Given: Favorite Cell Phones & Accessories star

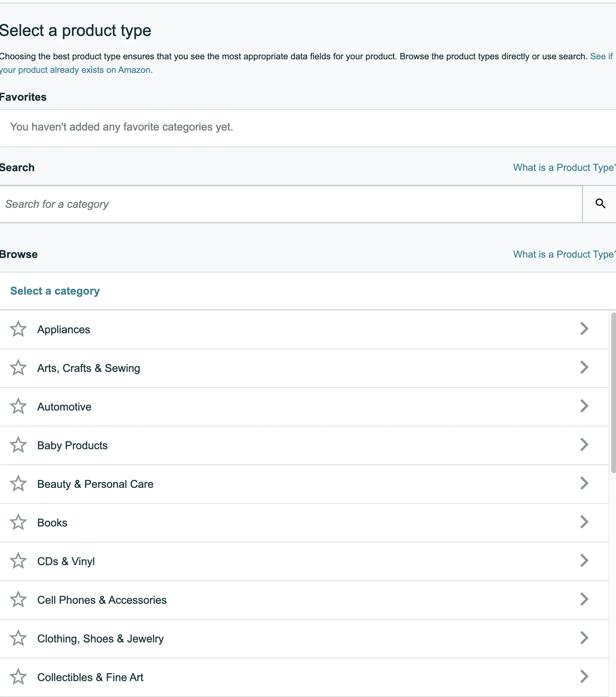Looking at the screenshot, I should (x=18, y=599).
